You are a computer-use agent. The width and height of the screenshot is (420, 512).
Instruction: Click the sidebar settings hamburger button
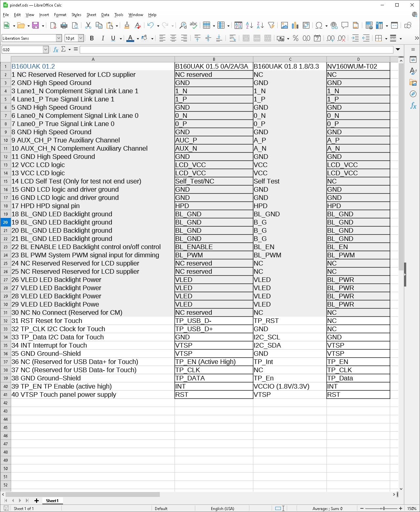[x=413, y=50]
